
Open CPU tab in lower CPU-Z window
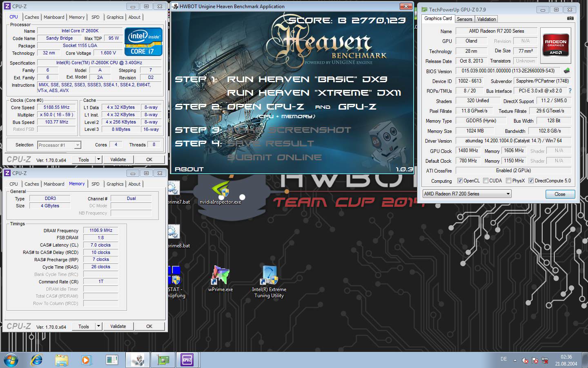coord(13,184)
